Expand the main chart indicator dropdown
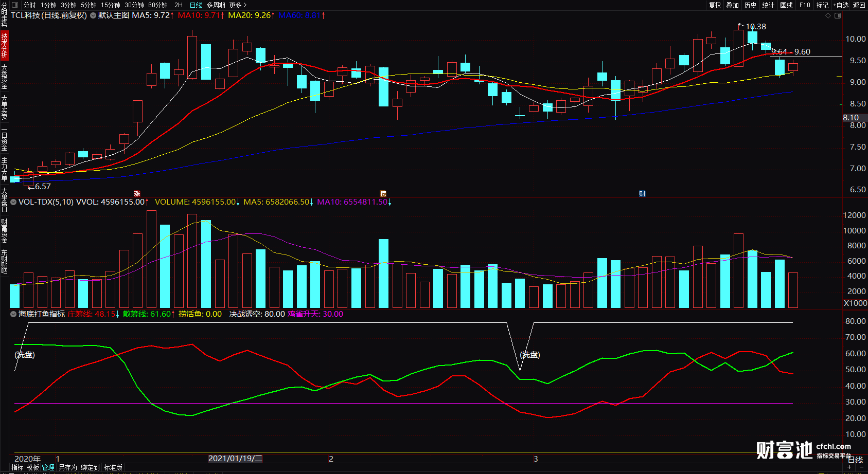Viewport: 868px width, 474px height. tap(93, 15)
